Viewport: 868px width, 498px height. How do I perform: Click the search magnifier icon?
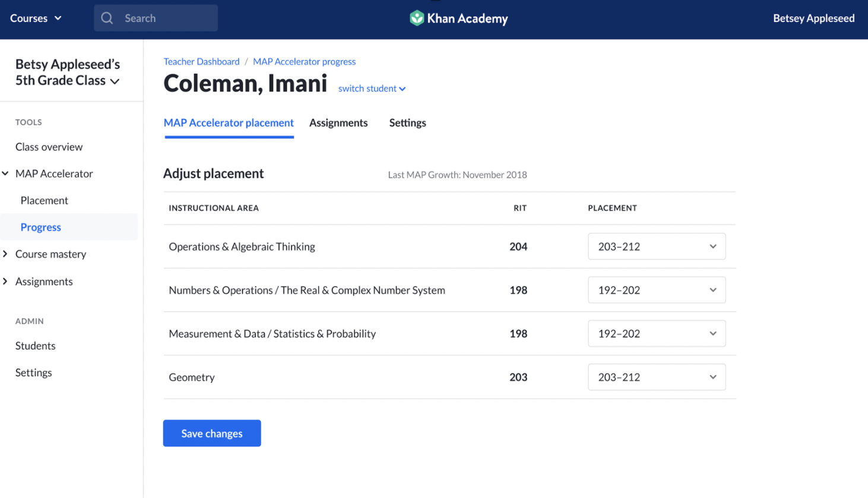coord(107,18)
